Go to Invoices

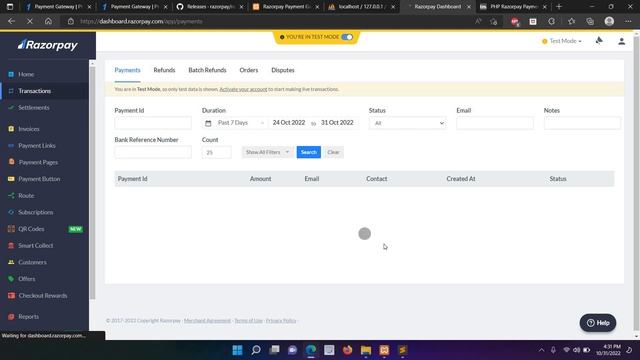click(29, 129)
